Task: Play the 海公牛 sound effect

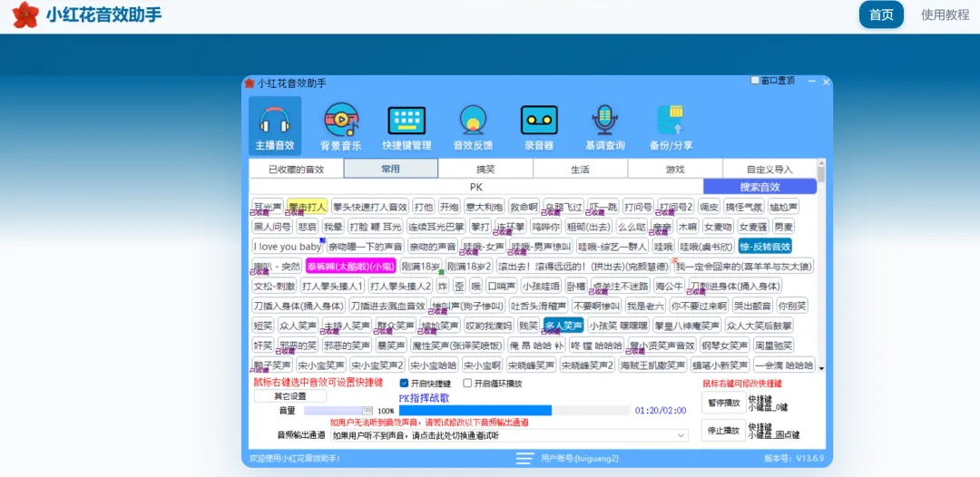Action: click(x=669, y=286)
